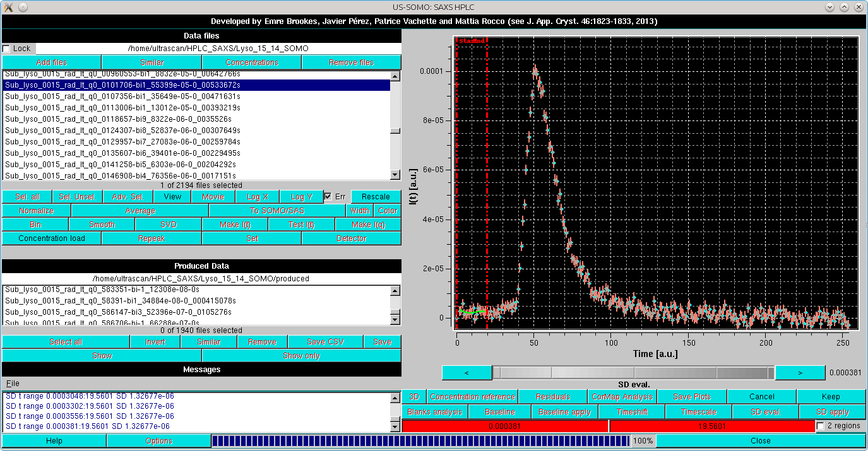Image resolution: width=868 pixels, height=451 pixels.
Task: Click the Timeshift button
Action: [x=632, y=412]
